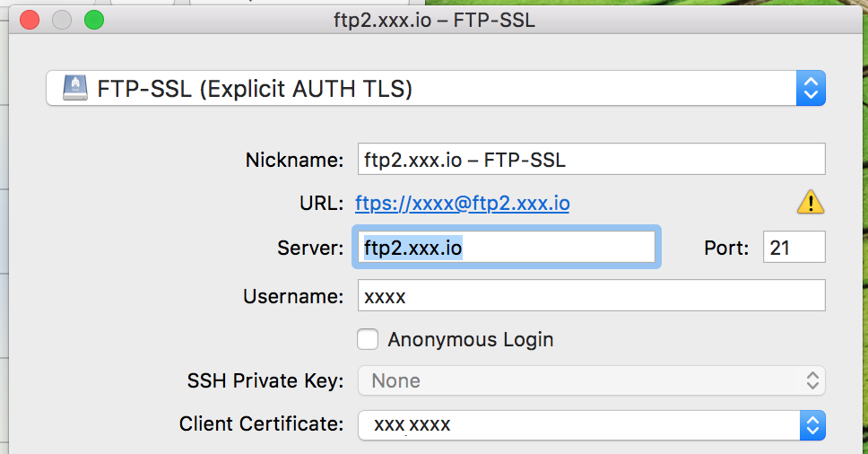Viewport: 868px width, 454px height.
Task: Select FTP-SSL (Explicit AUTH TLS) protocol menu
Action: click(436, 88)
